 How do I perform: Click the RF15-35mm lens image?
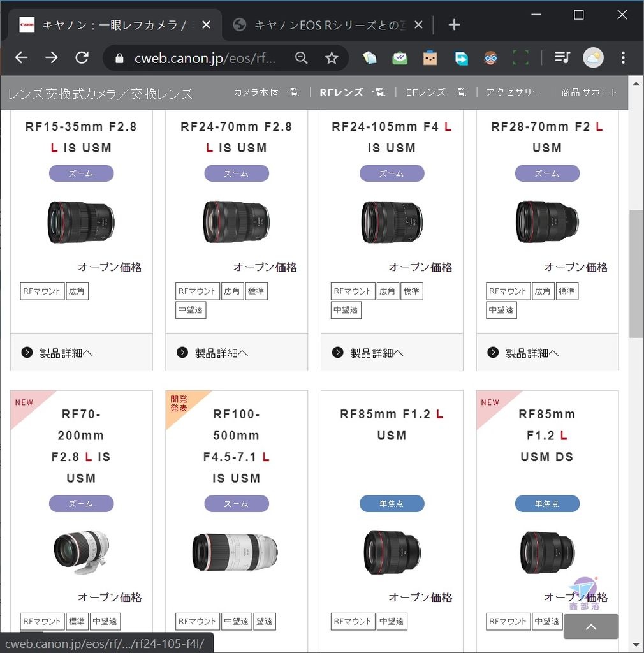[x=81, y=222]
